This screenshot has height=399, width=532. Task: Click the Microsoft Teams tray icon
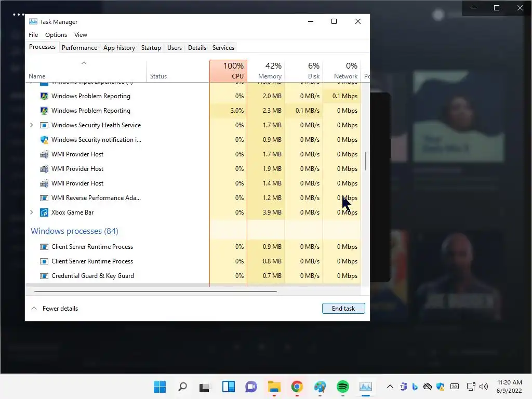[403, 387]
